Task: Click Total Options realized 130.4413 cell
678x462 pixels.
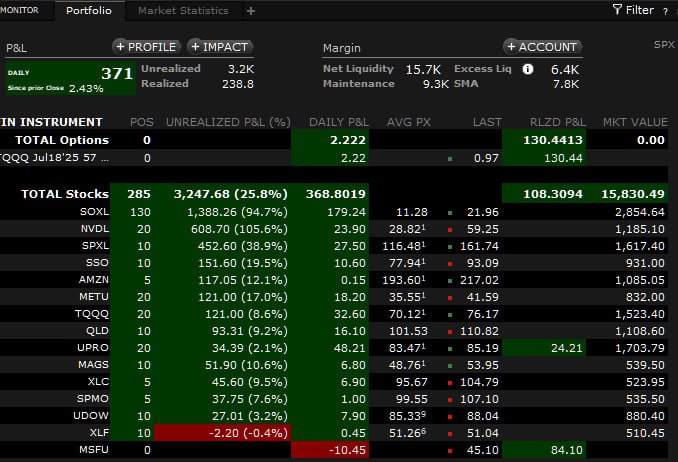Action: pos(544,140)
